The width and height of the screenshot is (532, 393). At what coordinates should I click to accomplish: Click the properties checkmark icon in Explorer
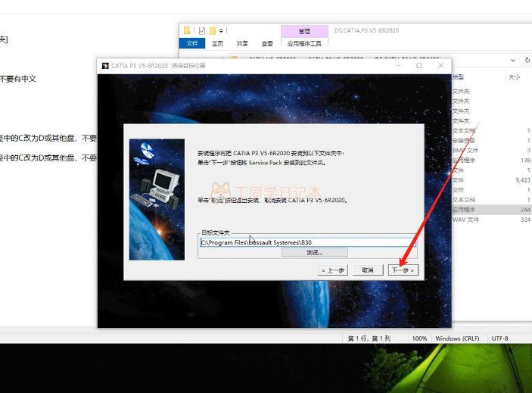click(202, 30)
